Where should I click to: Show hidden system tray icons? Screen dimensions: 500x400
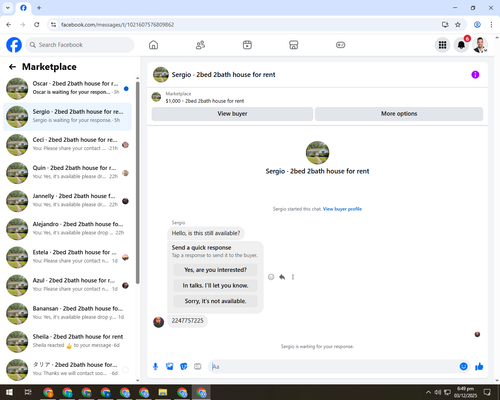pos(428,392)
